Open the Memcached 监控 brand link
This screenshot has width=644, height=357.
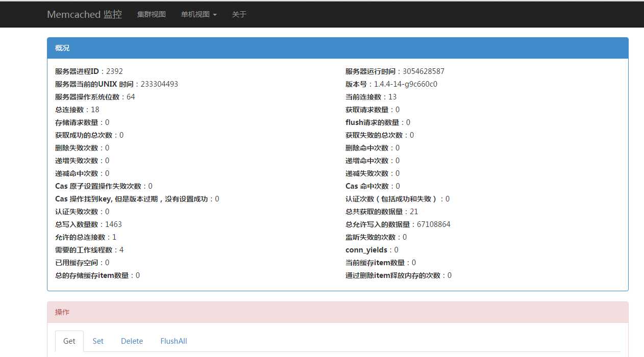point(84,14)
